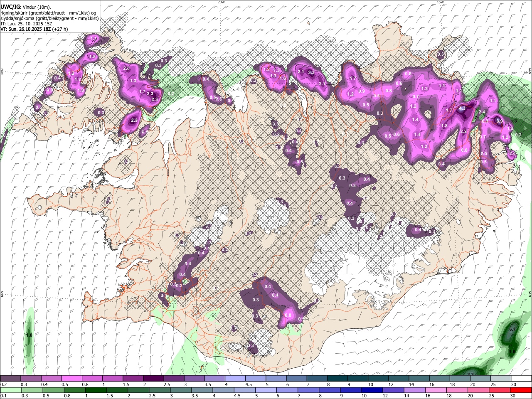
Task: Click the '2.9' snowfall value on the map
Action: click(134, 121)
